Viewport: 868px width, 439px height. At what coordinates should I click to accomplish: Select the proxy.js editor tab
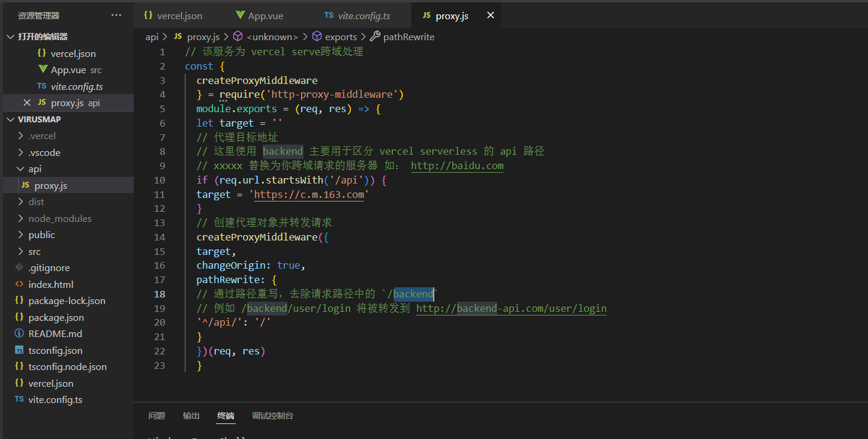pyautogui.click(x=456, y=16)
